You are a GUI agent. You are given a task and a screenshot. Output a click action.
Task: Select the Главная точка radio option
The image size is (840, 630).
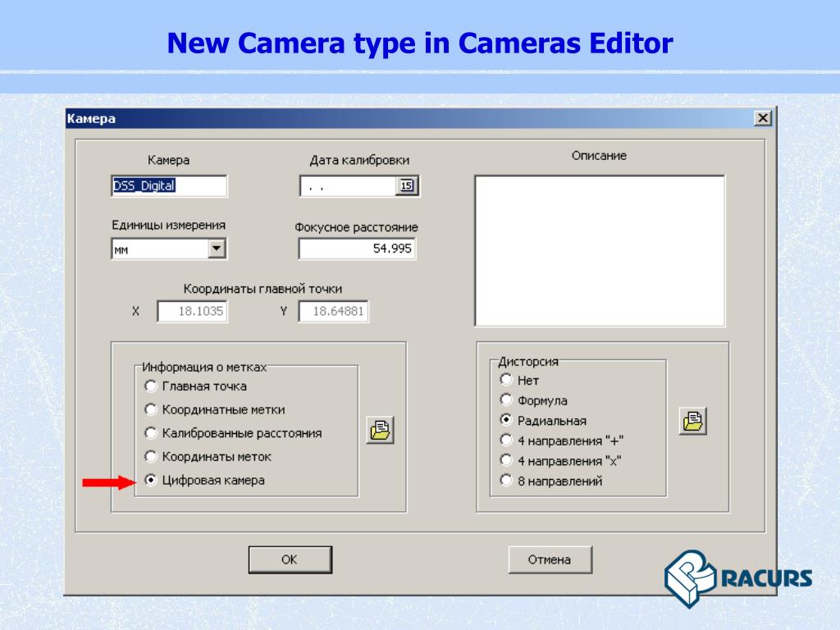pyautogui.click(x=150, y=386)
